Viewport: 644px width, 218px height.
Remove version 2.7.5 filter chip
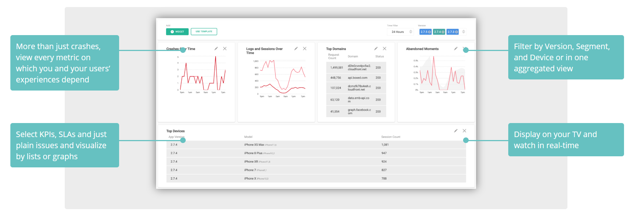429,32
